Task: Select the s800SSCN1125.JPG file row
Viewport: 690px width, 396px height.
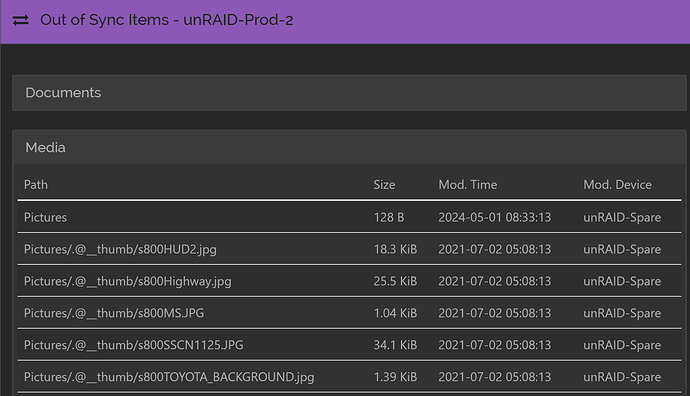Action: (x=349, y=345)
